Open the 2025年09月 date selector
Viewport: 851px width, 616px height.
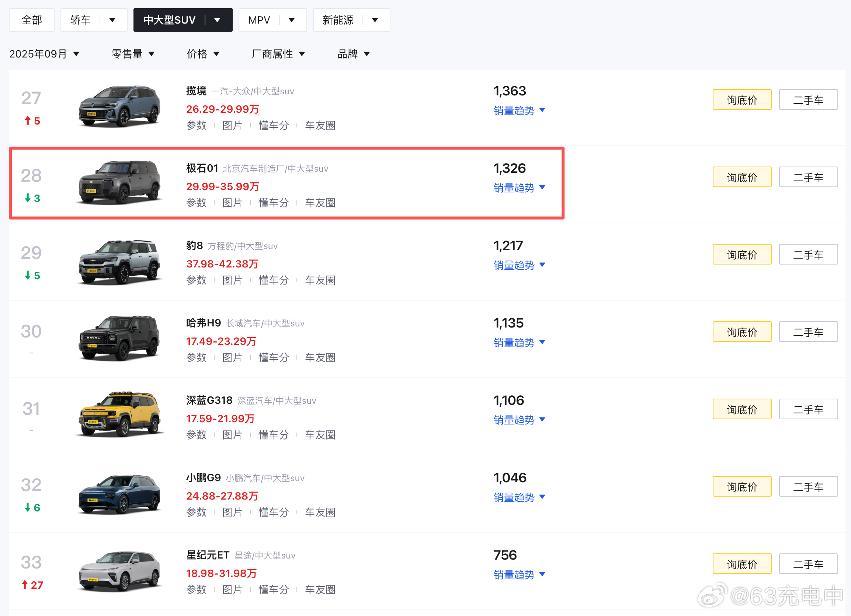[44, 54]
